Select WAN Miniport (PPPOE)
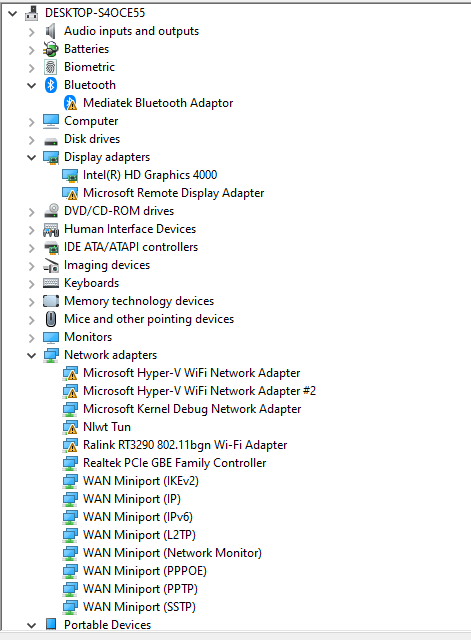The width and height of the screenshot is (471, 640). pyautogui.click(x=144, y=571)
